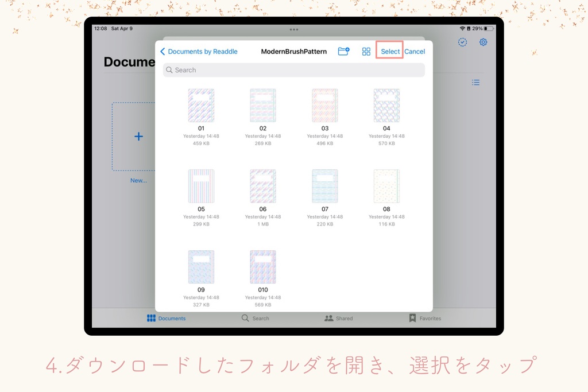
Task: Switch to list view using the icon
Action: coord(475,82)
